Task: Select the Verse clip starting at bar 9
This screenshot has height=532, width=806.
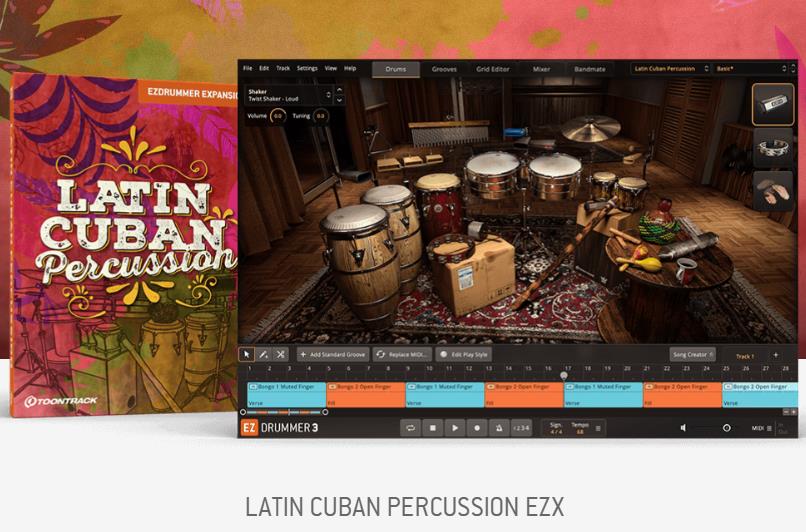Action: click(x=445, y=395)
